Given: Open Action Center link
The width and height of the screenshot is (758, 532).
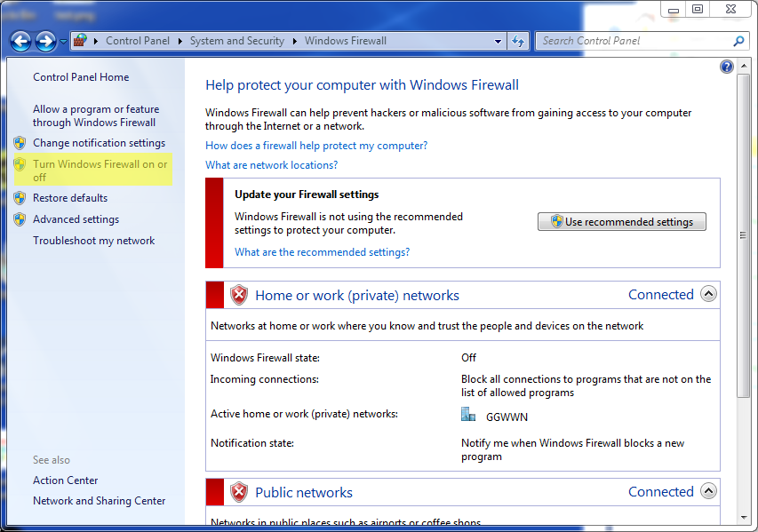Looking at the screenshot, I should click(65, 480).
